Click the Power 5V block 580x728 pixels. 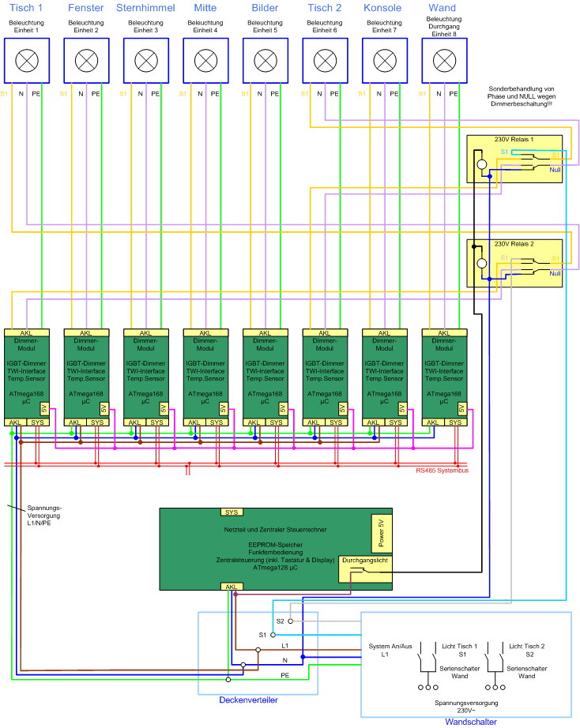382,533
